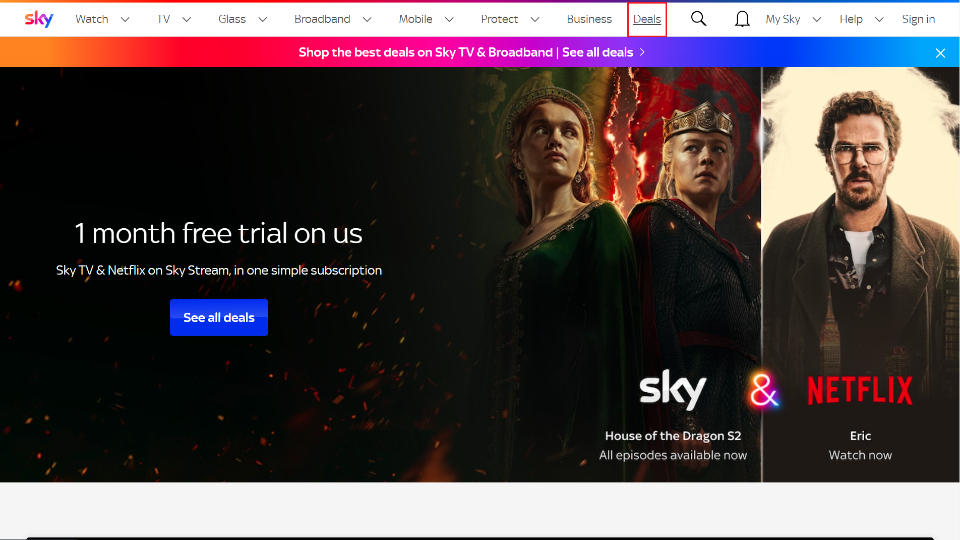Expand the Glass menu chevron
Screen dimensions: 960x540
(263, 20)
